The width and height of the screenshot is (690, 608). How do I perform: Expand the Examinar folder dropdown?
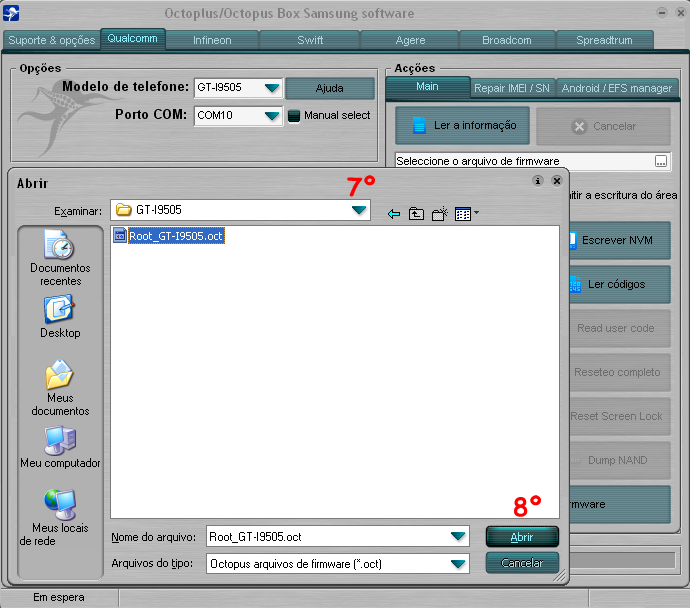[359, 210]
